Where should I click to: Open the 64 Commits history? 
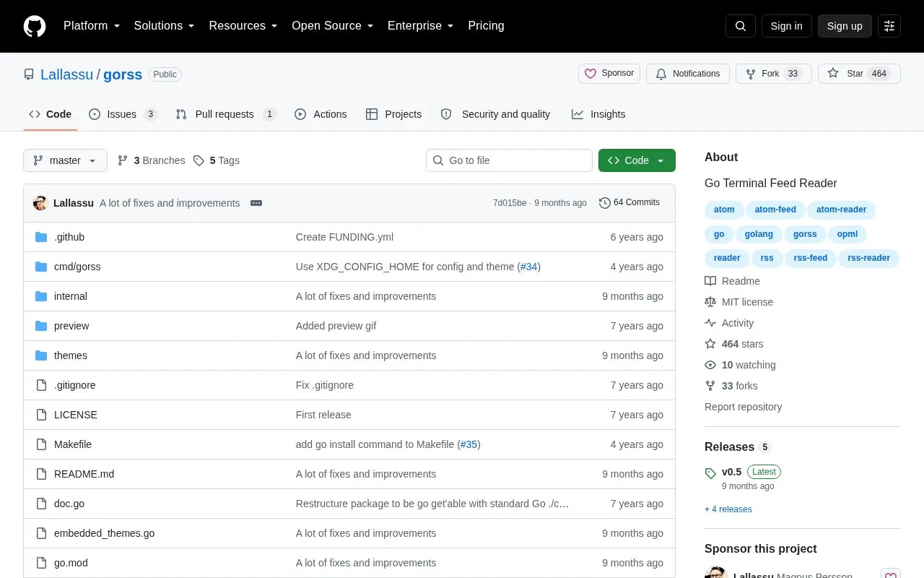pyautogui.click(x=629, y=203)
